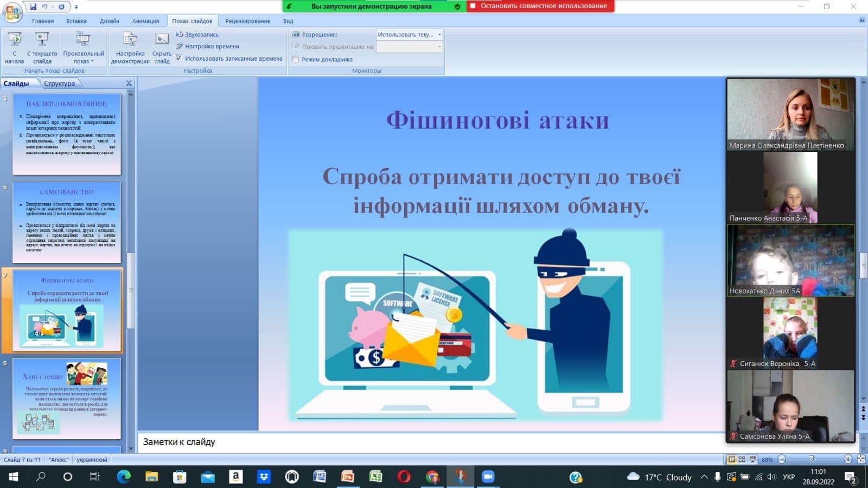Close the slides pane with X
Viewport: 868px width, 488px height.
pos(129,83)
